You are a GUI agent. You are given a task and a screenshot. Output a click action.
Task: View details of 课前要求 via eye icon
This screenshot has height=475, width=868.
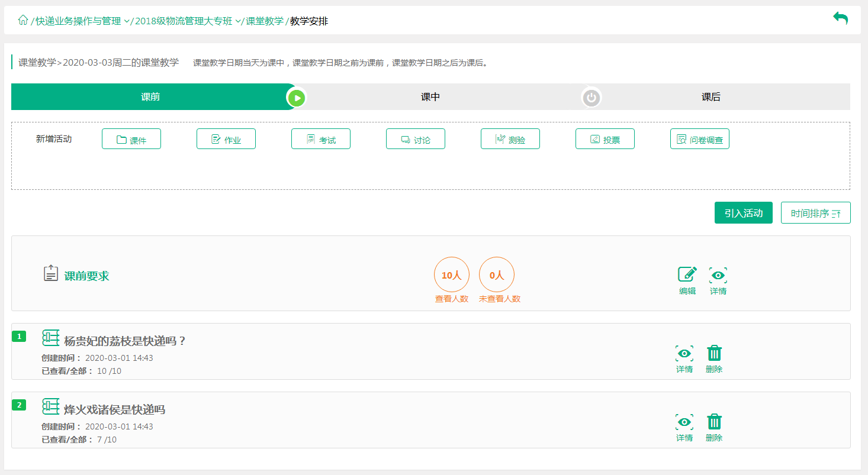point(718,276)
